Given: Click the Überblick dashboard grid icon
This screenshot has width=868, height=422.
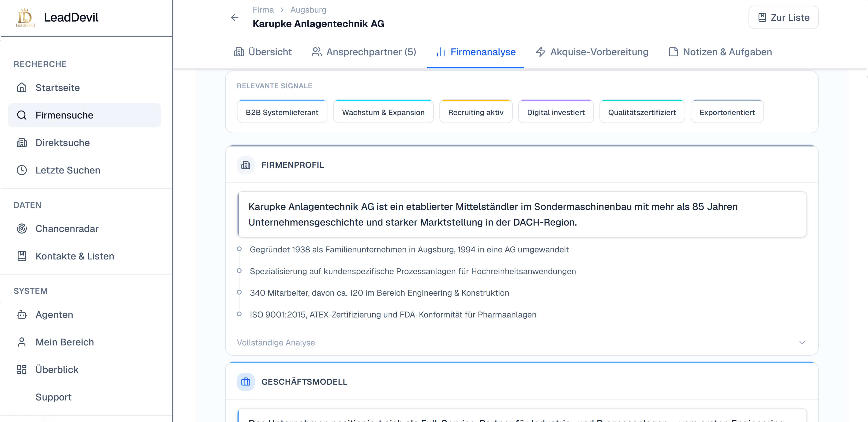Looking at the screenshot, I should pyautogui.click(x=22, y=370).
